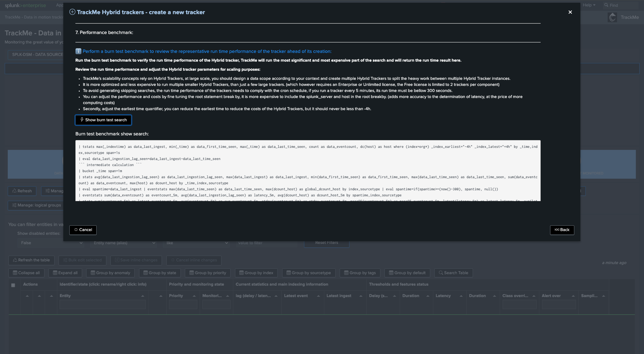Open the Entity name (alias) dropdown
Image resolution: width=644 pixels, height=354 pixels.
[124, 243]
